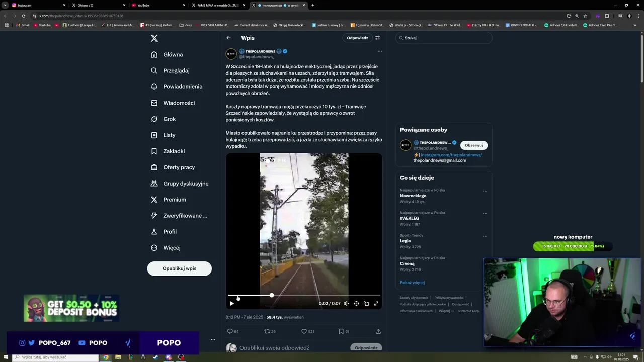
Task: Click the X logo in the sidebar
Action: (154, 38)
